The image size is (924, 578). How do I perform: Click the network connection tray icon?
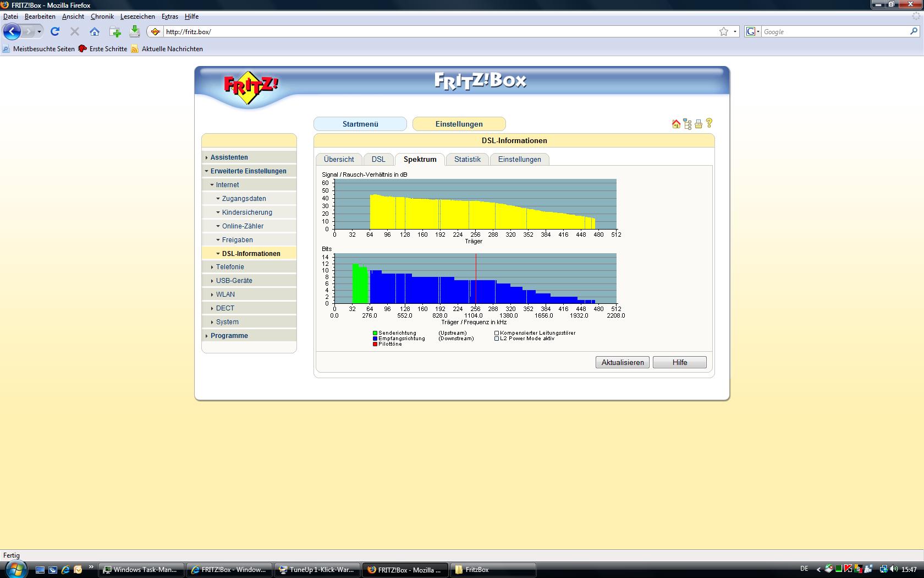[x=883, y=569]
